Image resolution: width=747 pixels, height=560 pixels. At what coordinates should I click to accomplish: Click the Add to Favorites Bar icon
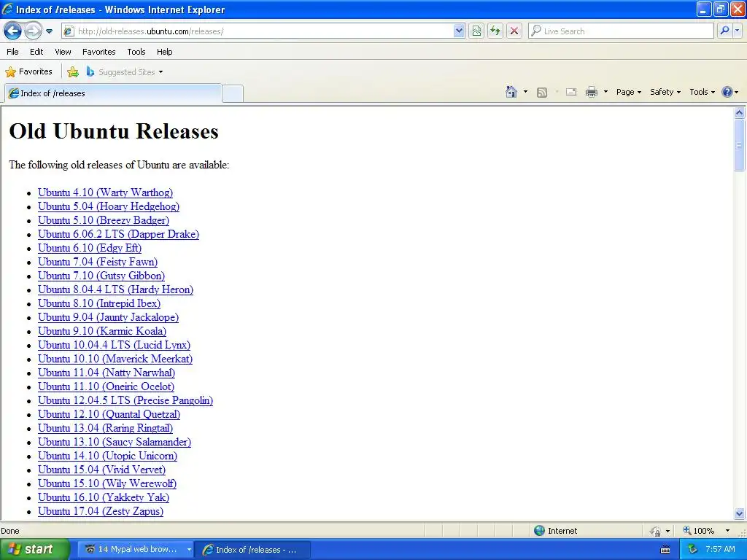73,72
